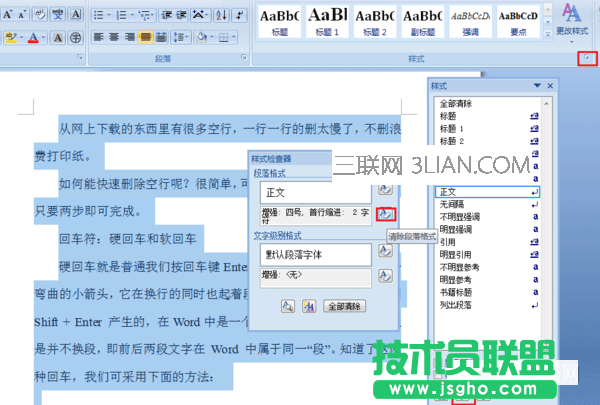Viewport: 600px width, 405px height.
Task: Select 不明显强调 style in Styles pane
Action: (488, 217)
